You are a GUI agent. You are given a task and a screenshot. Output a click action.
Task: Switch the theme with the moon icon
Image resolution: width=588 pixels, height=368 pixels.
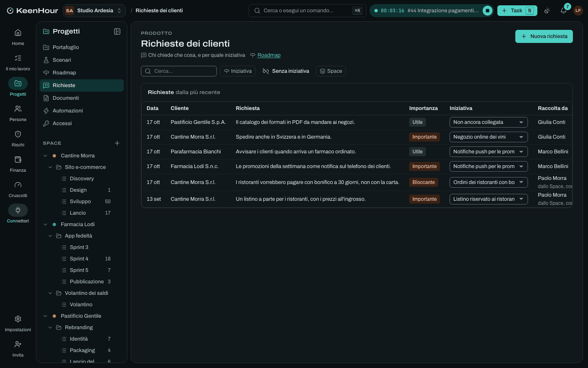point(547,11)
